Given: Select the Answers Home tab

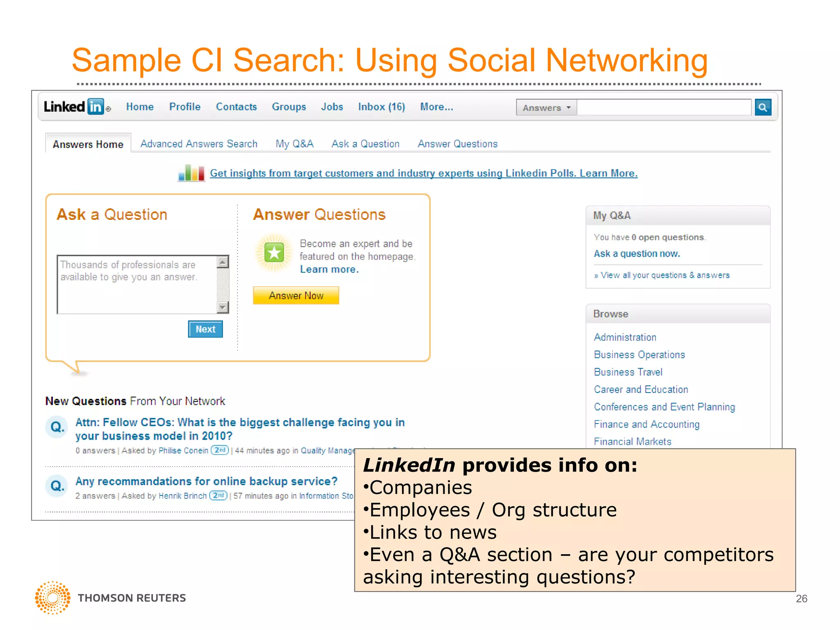Looking at the screenshot, I should (x=88, y=144).
